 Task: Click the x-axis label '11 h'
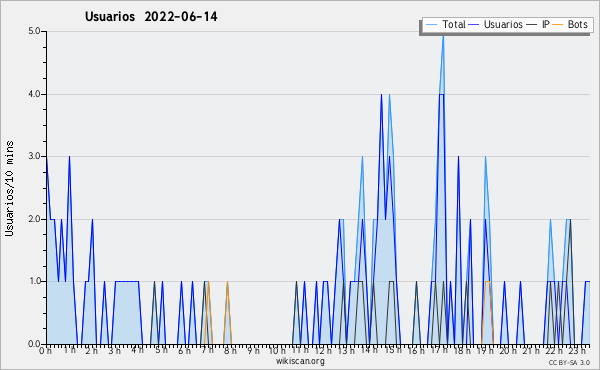click(300, 350)
